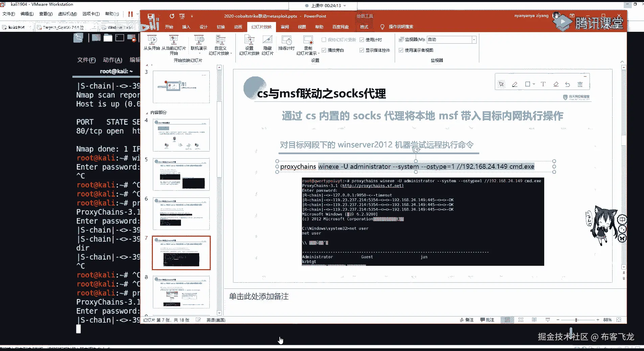Viewport: 644px width, 351px height.
Task: Click 操作说明搜索 (Tell Me) search box
Action: (x=401, y=27)
